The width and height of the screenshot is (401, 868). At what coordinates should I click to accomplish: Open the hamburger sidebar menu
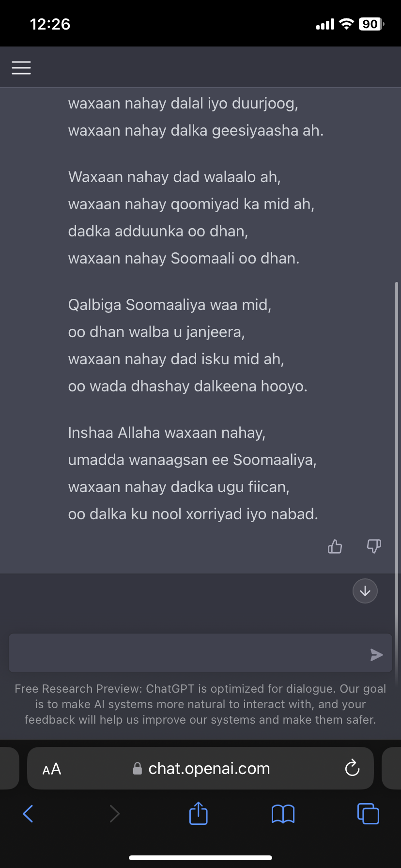21,68
